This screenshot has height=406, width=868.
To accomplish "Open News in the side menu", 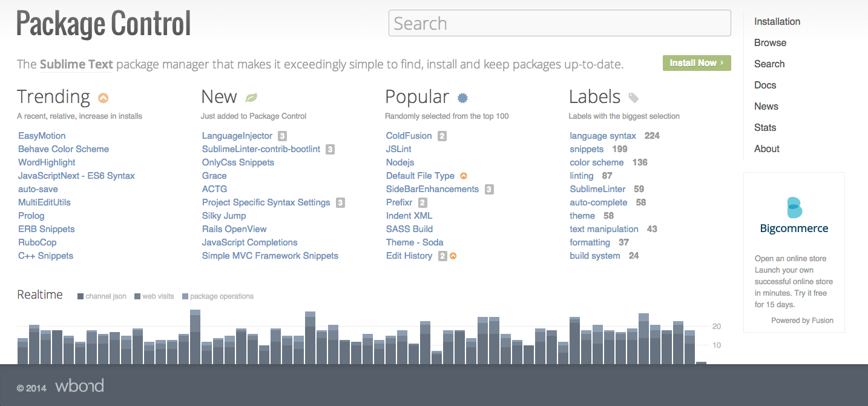I will (766, 106).
